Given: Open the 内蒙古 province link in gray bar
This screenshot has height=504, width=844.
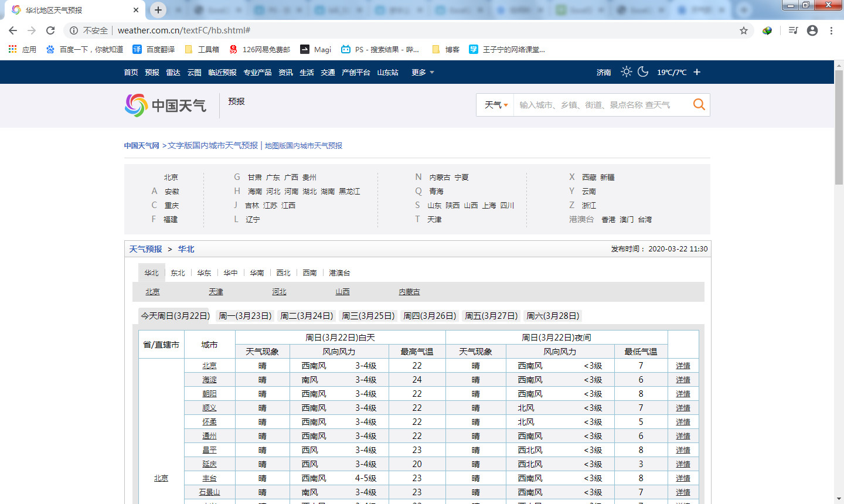Looking at the screenshot, I should tap(409, 291).
